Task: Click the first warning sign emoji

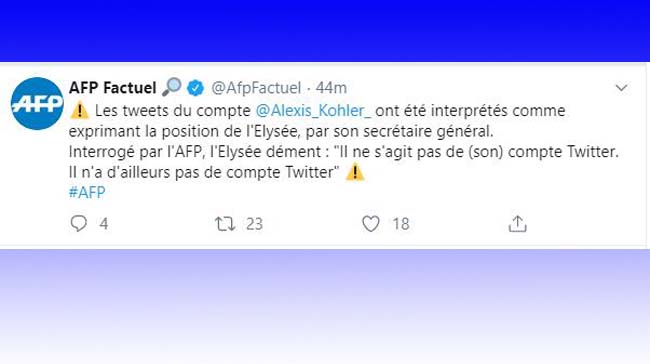Action: tap(79, 111)
